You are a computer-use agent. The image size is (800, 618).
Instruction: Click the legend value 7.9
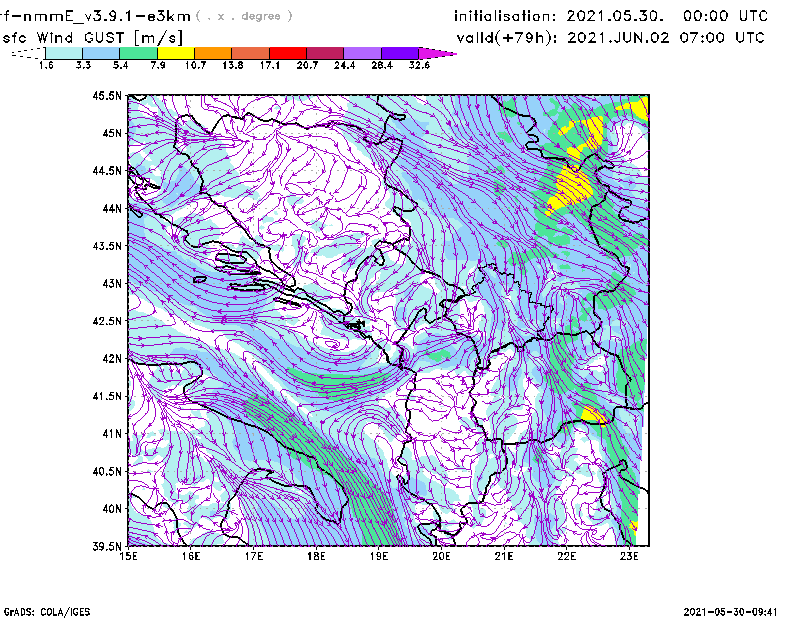pyautogui.click(x=158, y=65)
